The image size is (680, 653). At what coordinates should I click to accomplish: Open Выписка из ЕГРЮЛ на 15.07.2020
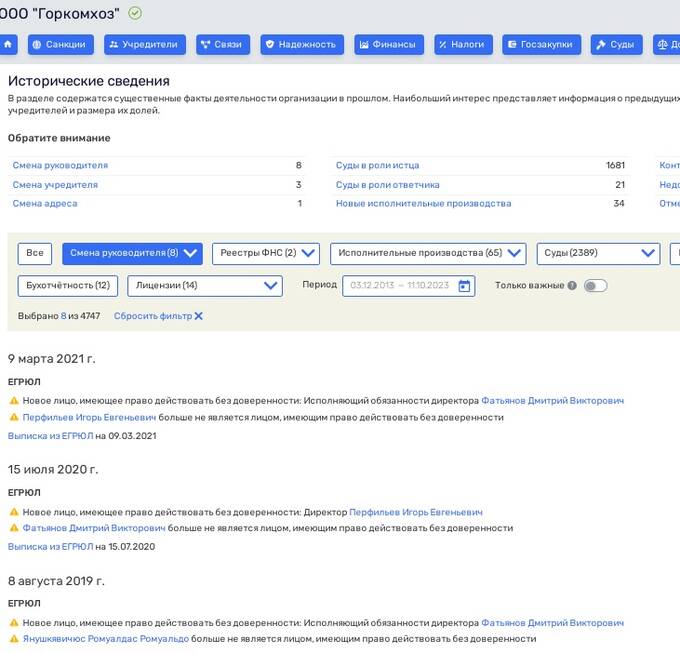click(x=50, y=547)
